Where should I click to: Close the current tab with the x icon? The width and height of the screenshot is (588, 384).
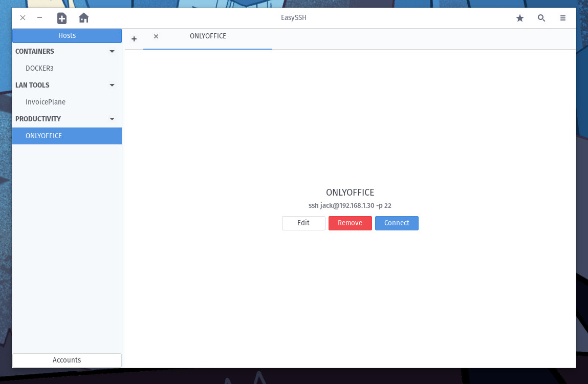tap(156, 36)
